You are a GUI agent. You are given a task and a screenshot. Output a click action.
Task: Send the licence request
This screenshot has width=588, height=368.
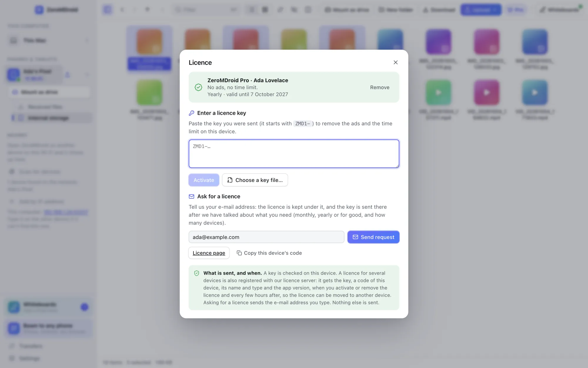pos(373,237)
